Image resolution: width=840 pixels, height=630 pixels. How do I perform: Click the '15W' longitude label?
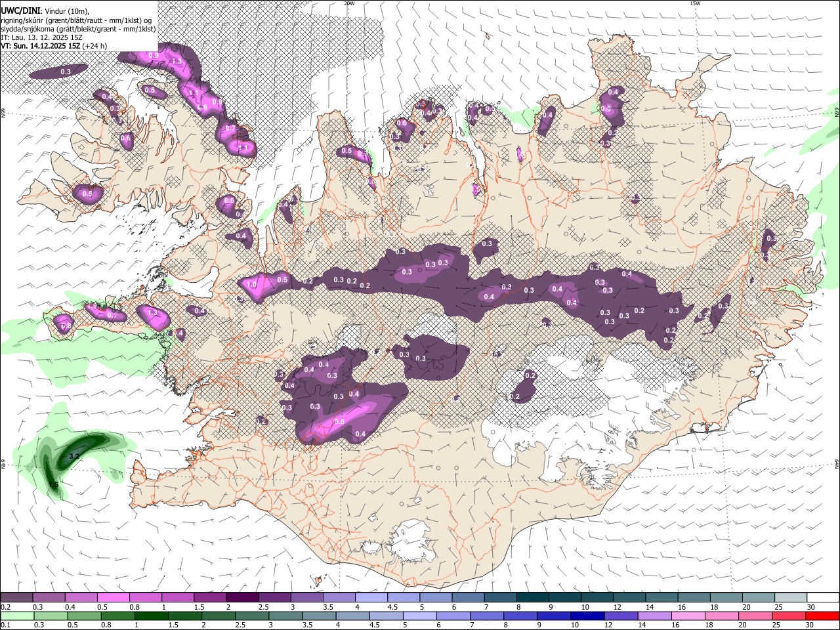(x=696, y=3)
